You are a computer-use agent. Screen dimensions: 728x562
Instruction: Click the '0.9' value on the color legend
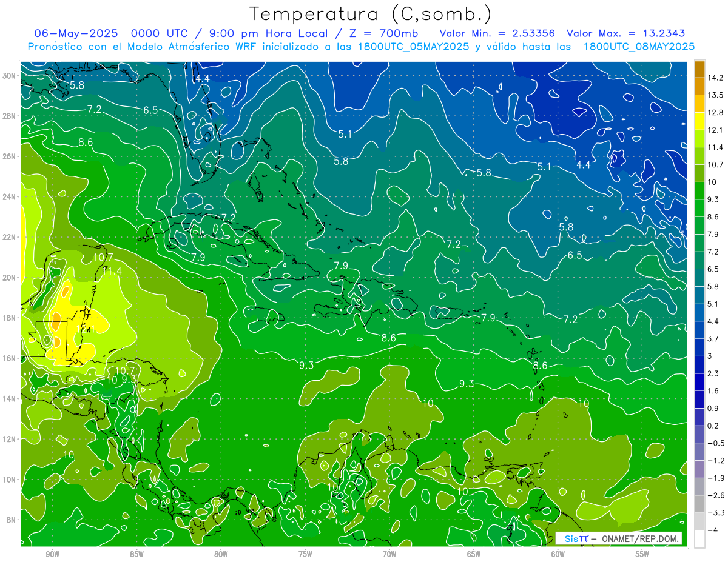713,408
